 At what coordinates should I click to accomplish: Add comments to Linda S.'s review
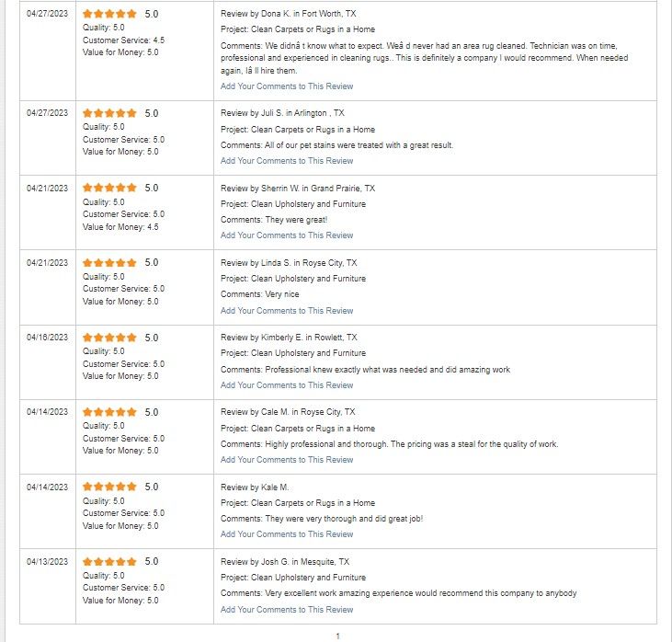(x=287, y=311)
